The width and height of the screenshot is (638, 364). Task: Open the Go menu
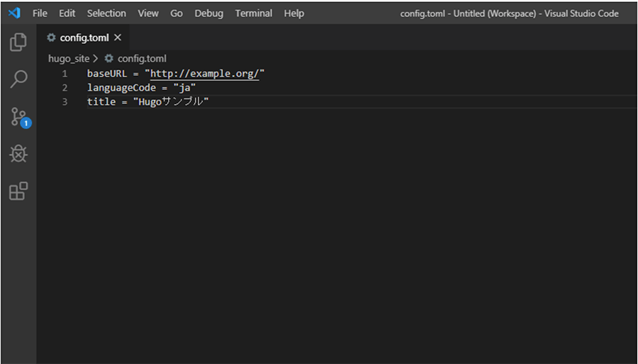(177, 13)
